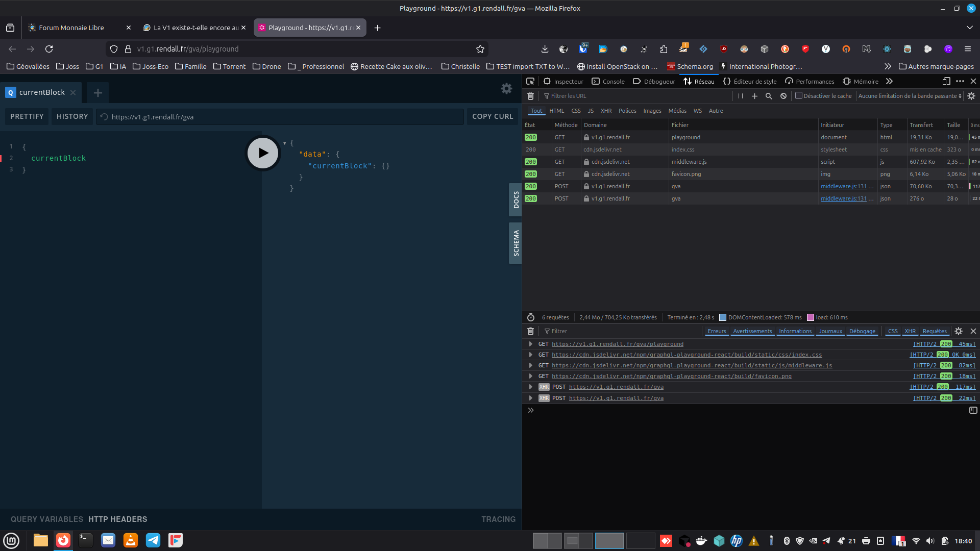Select the XHR network filter tab
The width and height of the screenshot is (980, 551).
point(606,111)
